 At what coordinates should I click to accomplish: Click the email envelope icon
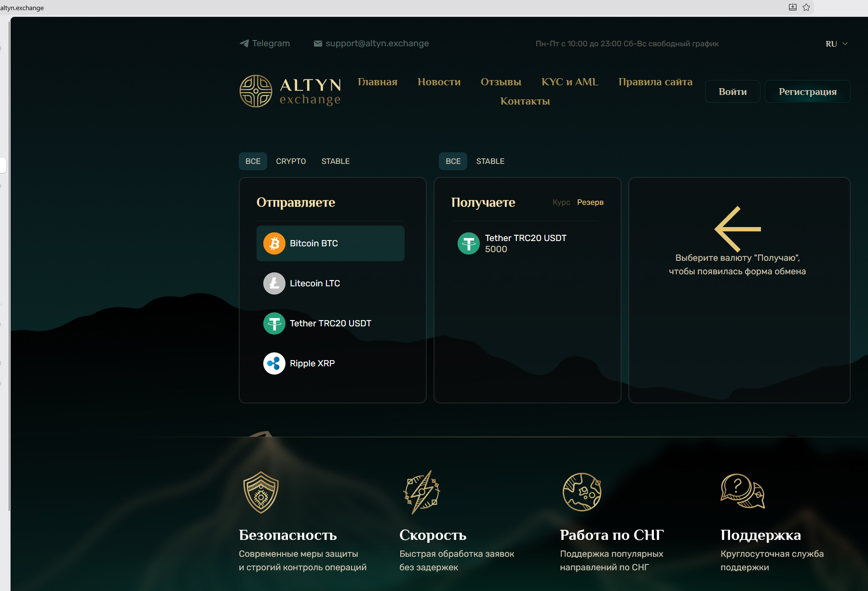[318, 43]
